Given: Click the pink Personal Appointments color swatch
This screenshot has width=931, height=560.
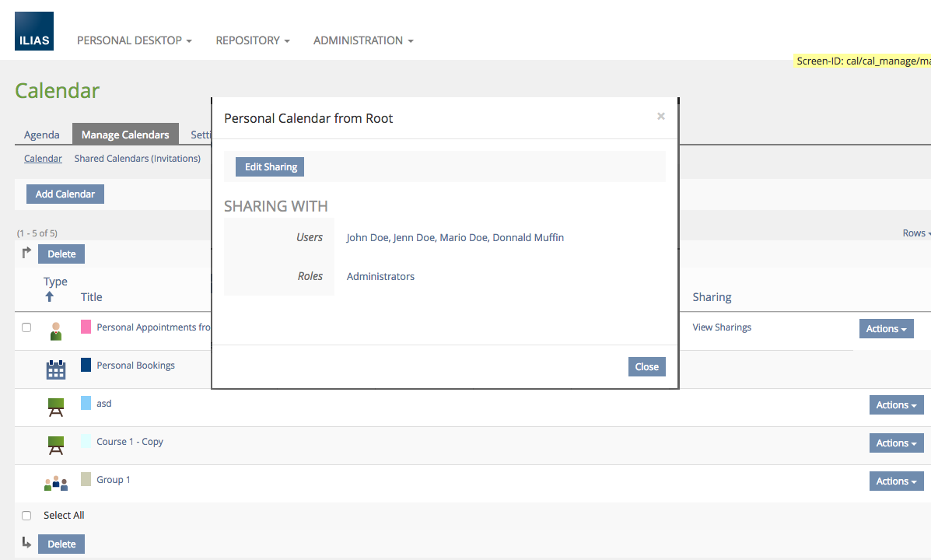Looking at the screenshot, I should click(x=86, y=327).
